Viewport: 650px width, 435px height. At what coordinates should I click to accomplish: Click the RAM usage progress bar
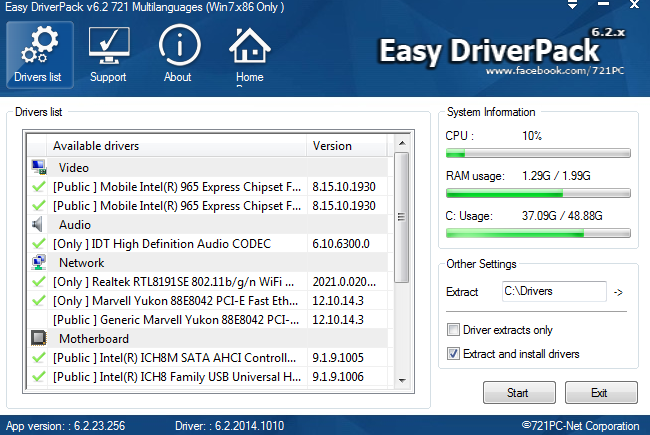point(538,193)
